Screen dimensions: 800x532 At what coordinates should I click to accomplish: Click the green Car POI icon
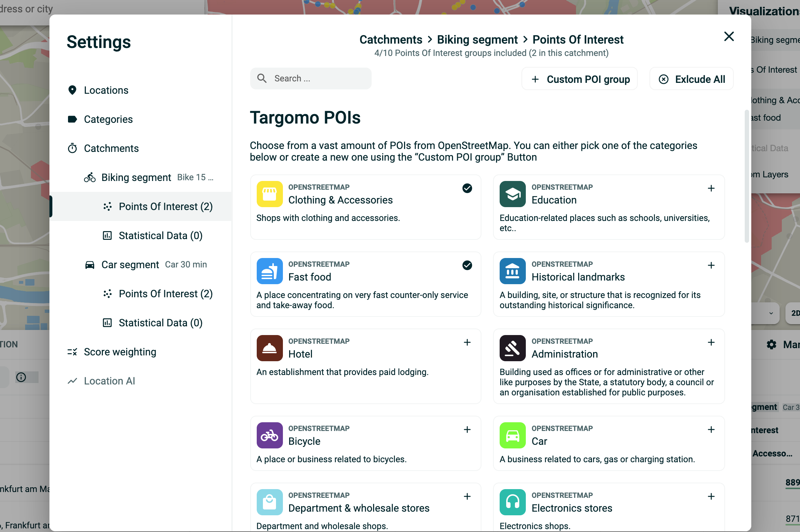click(x=512, y=435)
